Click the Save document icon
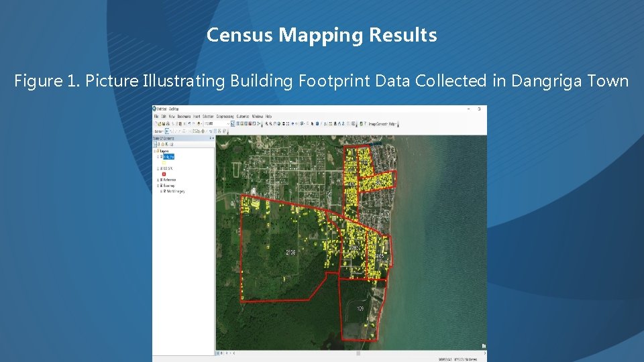This screenshot has width=644, height=362. [x=164, y=123]
